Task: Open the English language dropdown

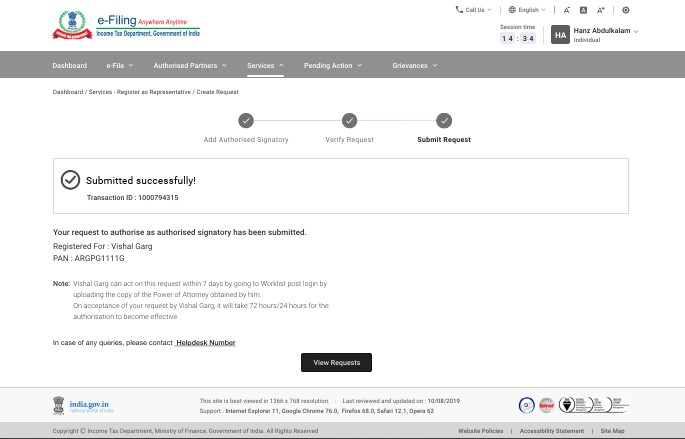Action: click(x=527, y=10)
